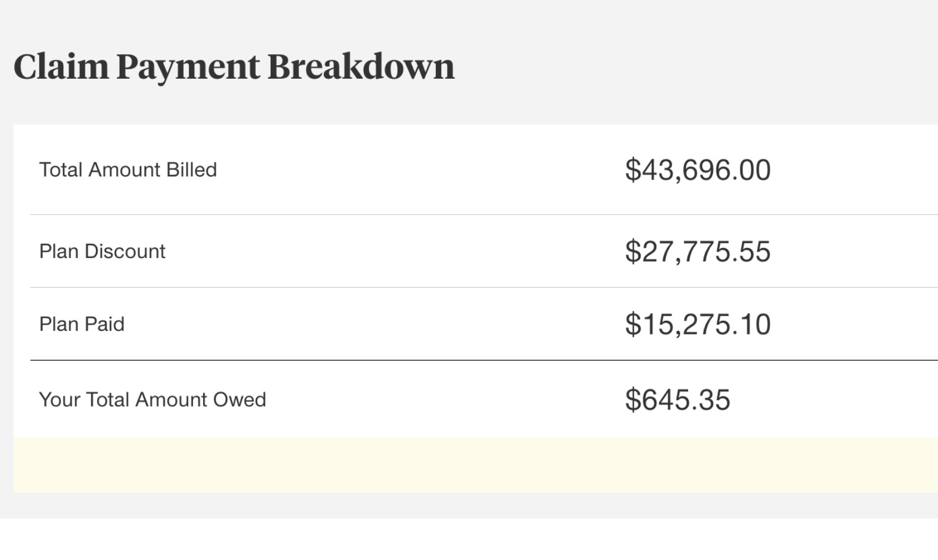Click the word "Payment" in the heading
The image size is (938, 560).
[188, 66]
